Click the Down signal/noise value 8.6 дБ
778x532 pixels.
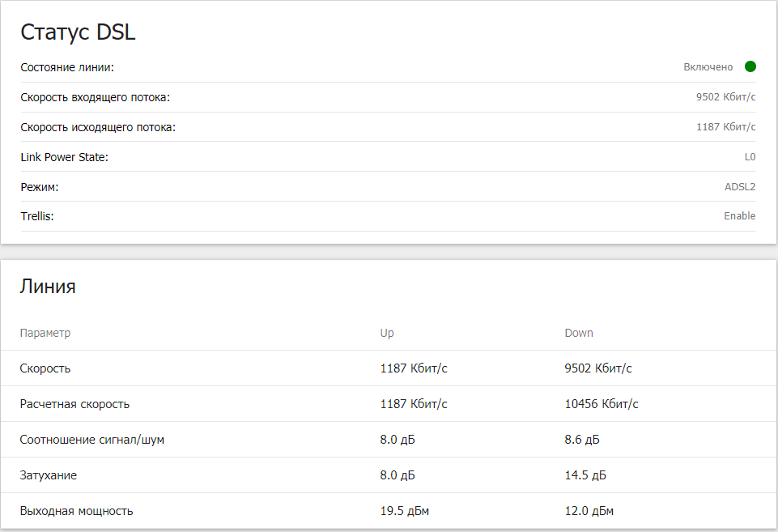tap(582, 440)
